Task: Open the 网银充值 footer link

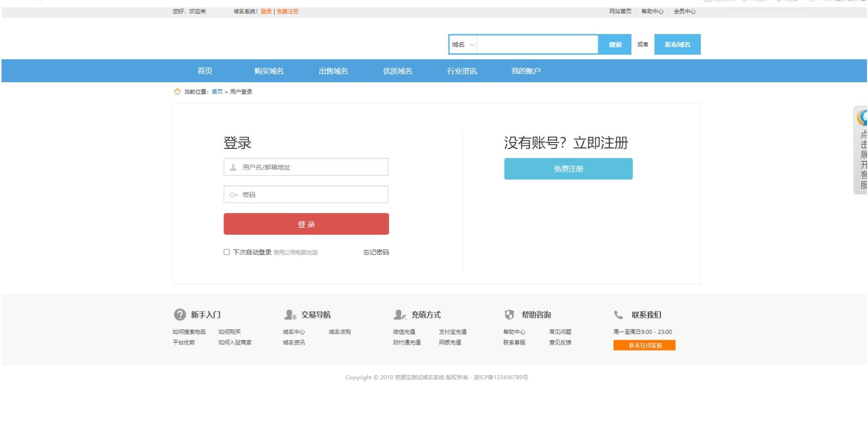Action: click(450, 342)
